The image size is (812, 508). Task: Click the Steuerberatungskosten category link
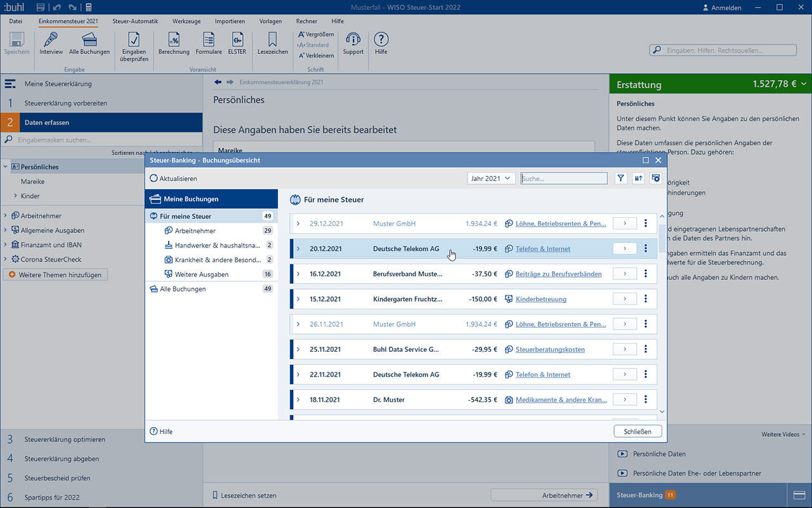coord(550,349)
